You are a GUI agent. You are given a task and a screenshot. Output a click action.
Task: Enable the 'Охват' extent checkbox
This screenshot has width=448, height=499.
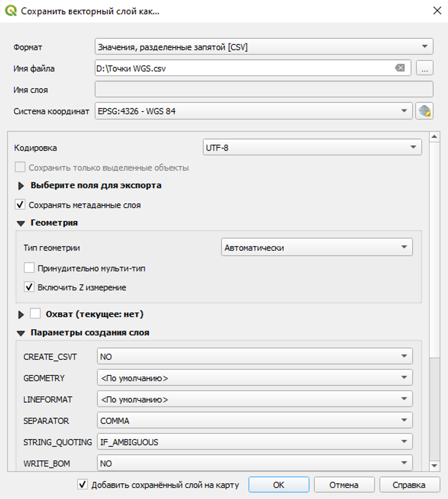(35, 314)
